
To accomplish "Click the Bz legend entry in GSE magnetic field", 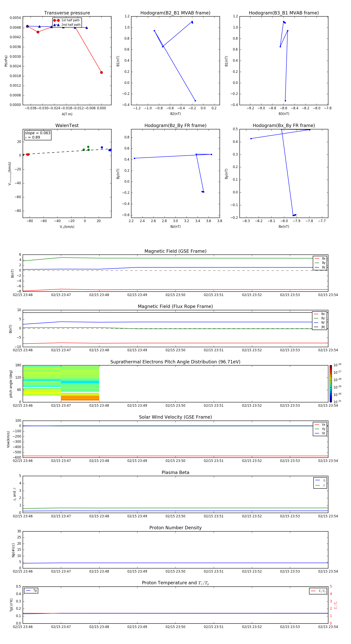I will pos(320,267).
